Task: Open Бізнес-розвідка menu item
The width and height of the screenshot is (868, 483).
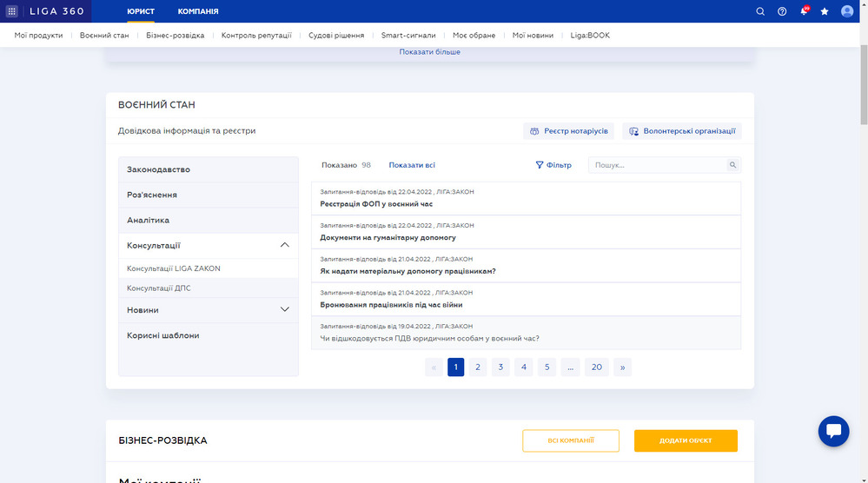Action: (x=175, y=35)
